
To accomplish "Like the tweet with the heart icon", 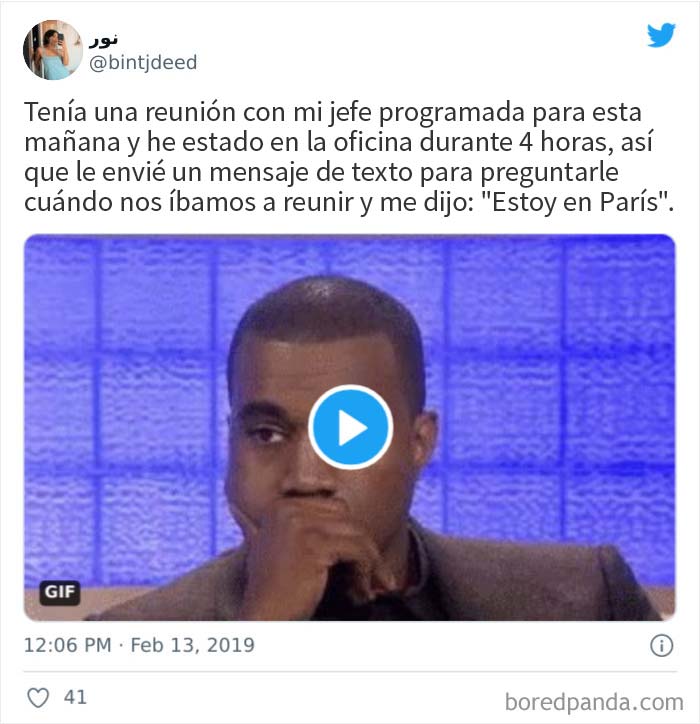I will pos(38,697).
